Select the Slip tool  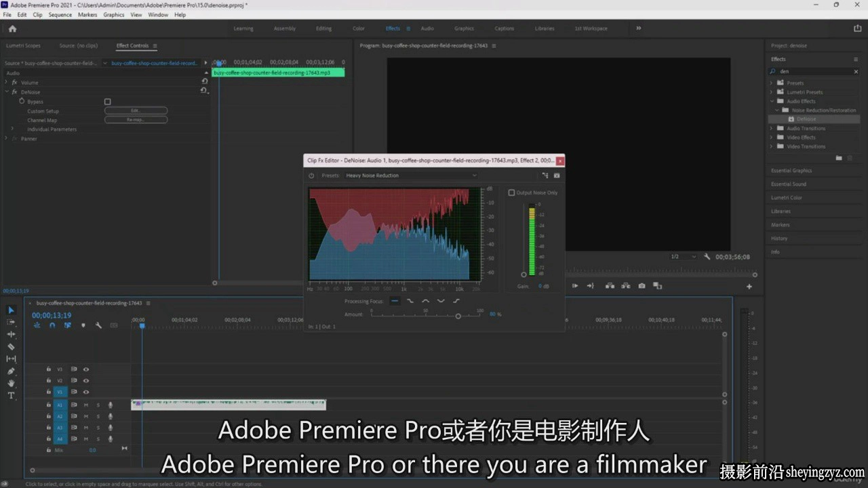tap(11, 359)
